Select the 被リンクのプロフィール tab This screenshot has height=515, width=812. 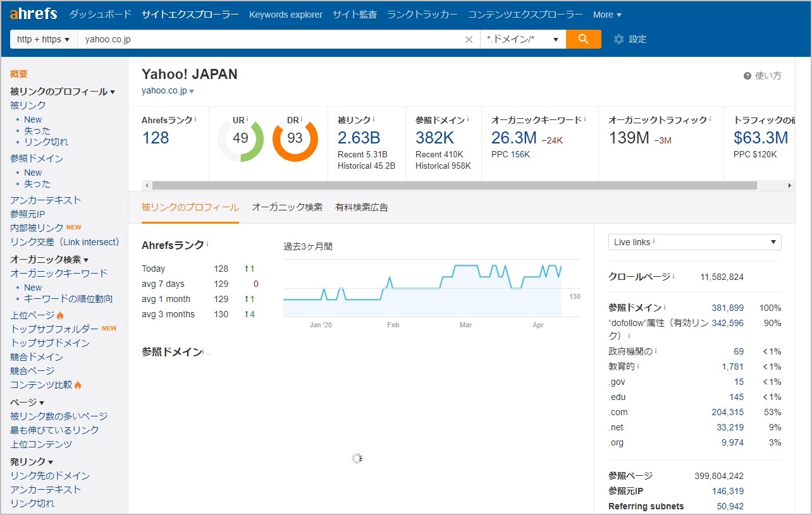point(190,207)
